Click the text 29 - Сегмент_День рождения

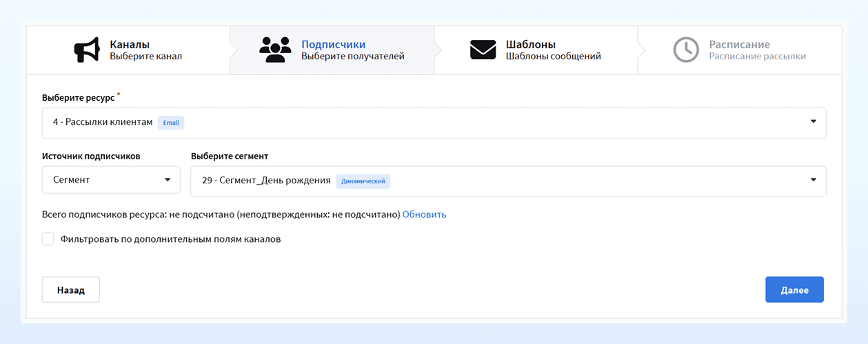pos(266,180)
